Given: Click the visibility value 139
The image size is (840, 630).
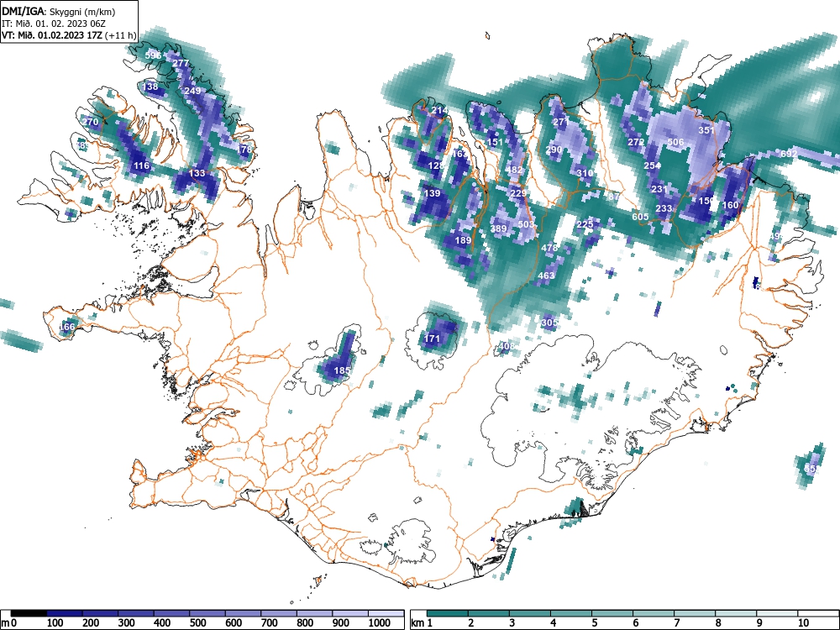Looking at the screenshot, I should coord(432,193).
